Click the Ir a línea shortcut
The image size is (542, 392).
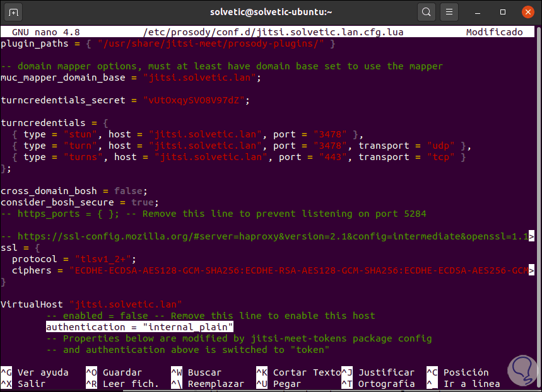[463, 384]
